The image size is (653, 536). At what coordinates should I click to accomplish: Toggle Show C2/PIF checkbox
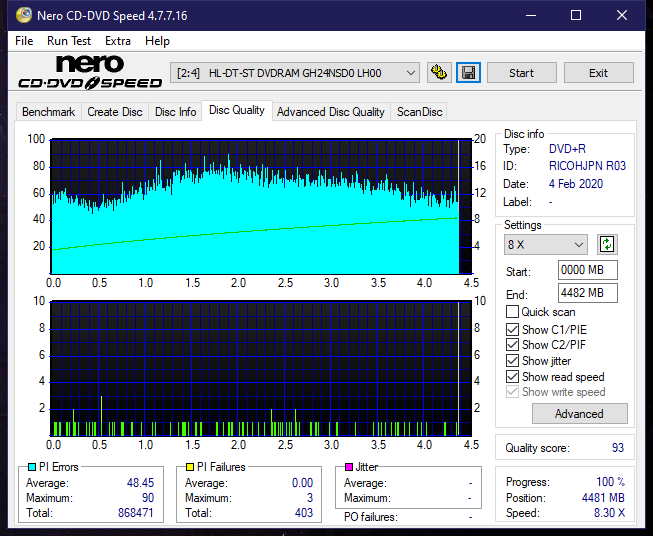(512, 345)
